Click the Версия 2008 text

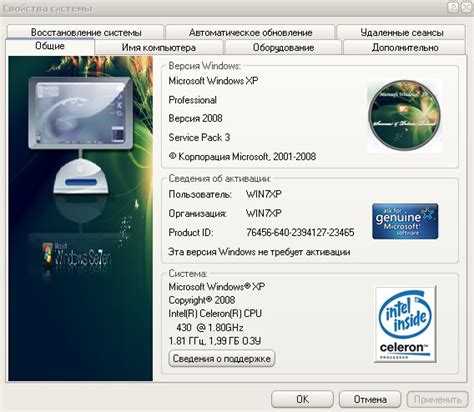coord(195,118)
